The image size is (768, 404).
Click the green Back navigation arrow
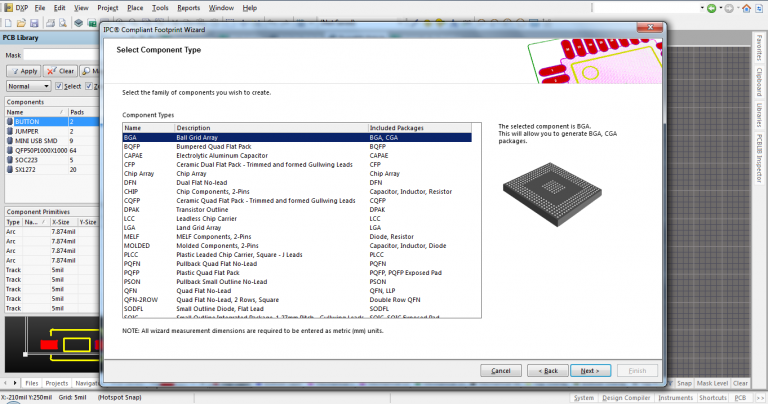[x=712, y=8]
